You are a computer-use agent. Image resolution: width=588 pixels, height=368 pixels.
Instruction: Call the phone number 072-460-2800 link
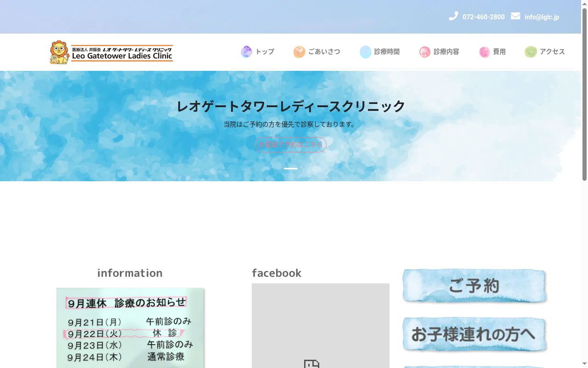point(483,17)
